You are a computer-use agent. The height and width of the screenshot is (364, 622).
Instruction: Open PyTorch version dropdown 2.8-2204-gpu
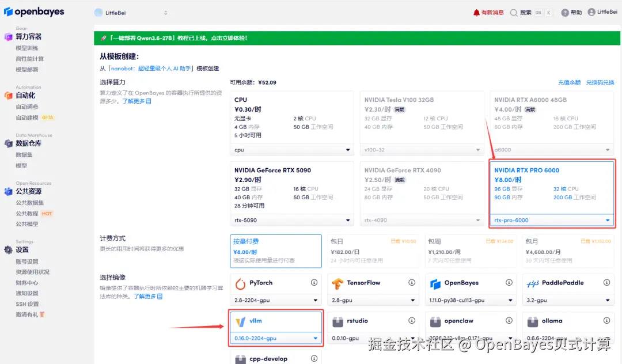point(276,300)
